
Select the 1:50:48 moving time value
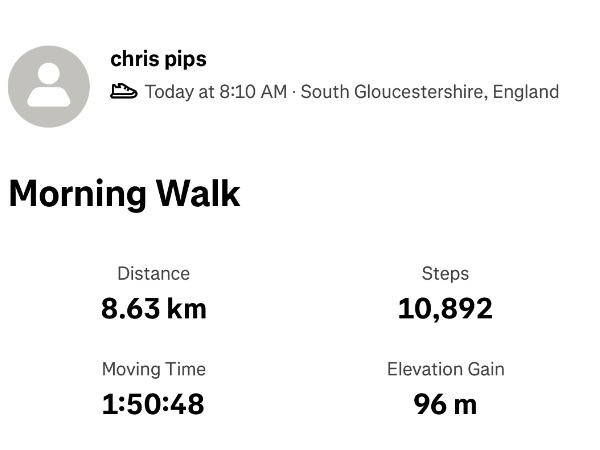click(153, 404)
